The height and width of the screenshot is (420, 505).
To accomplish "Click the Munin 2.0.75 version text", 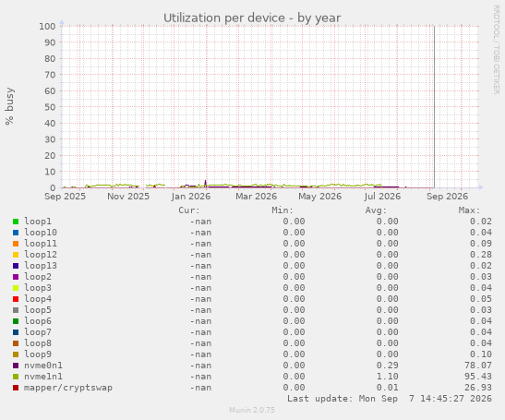I will (x=252, y=410).
